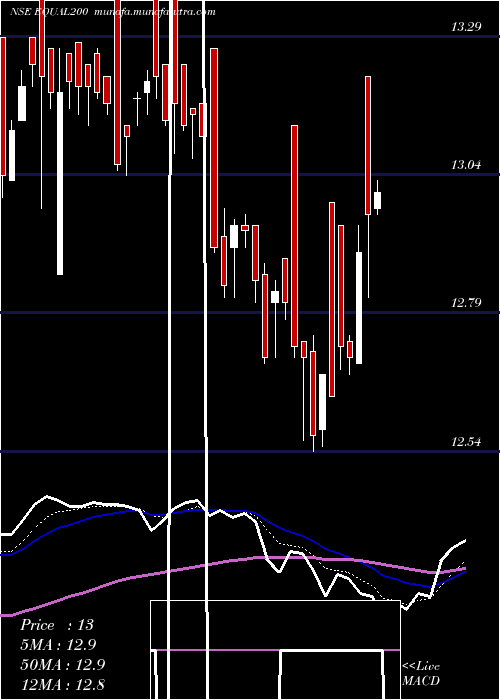Click the MACD histogram box outline
Image resolution: width=500 pixels, height=700 pixels.
[x=275, y=650]
